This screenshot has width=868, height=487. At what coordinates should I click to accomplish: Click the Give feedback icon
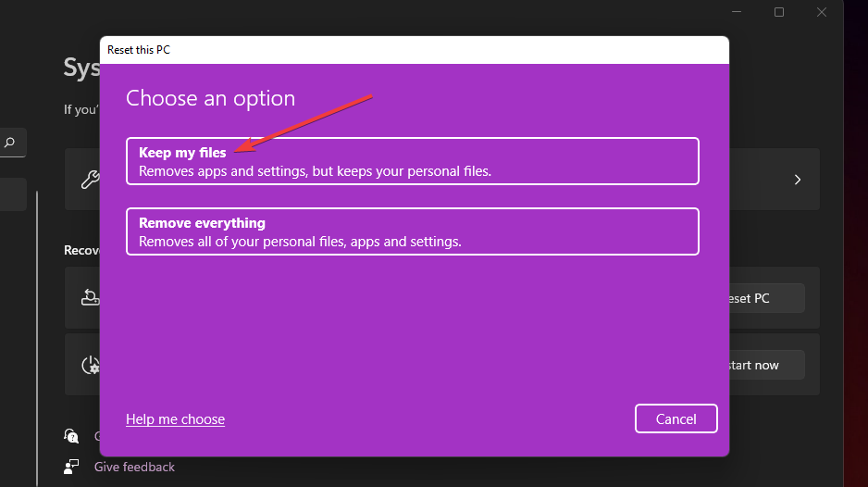[x=71, y=467]
